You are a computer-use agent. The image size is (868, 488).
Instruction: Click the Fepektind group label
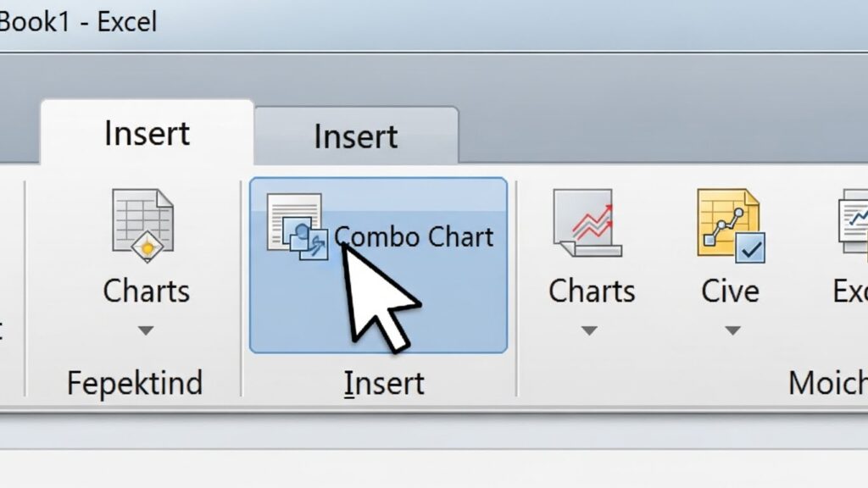tap(135, 384)
